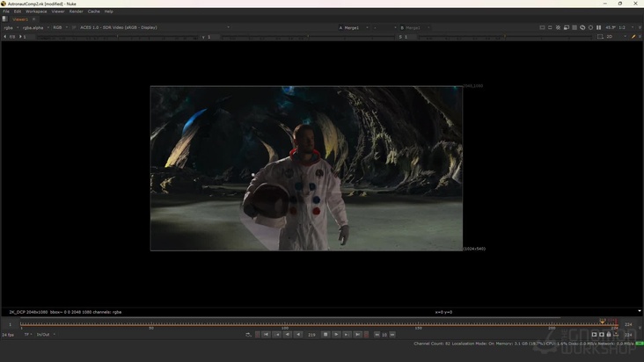This screenshot has height=362, width=644.
Task: Open the File menu
Action: tap(6, 11)
